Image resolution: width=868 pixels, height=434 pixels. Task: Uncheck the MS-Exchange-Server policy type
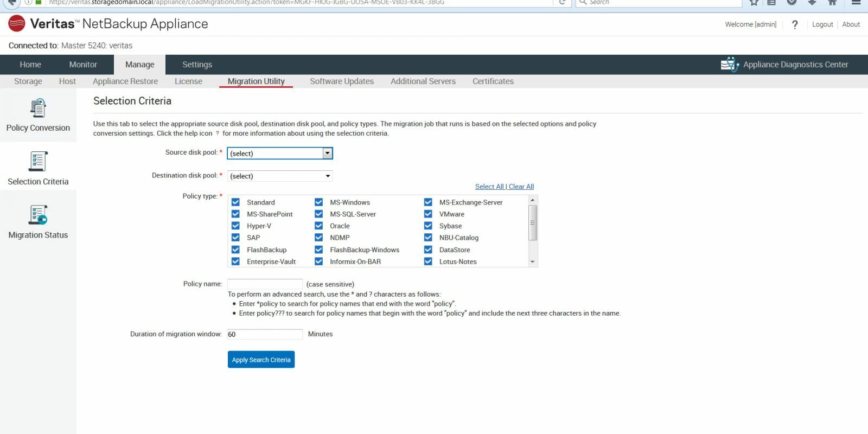[428, 202]
